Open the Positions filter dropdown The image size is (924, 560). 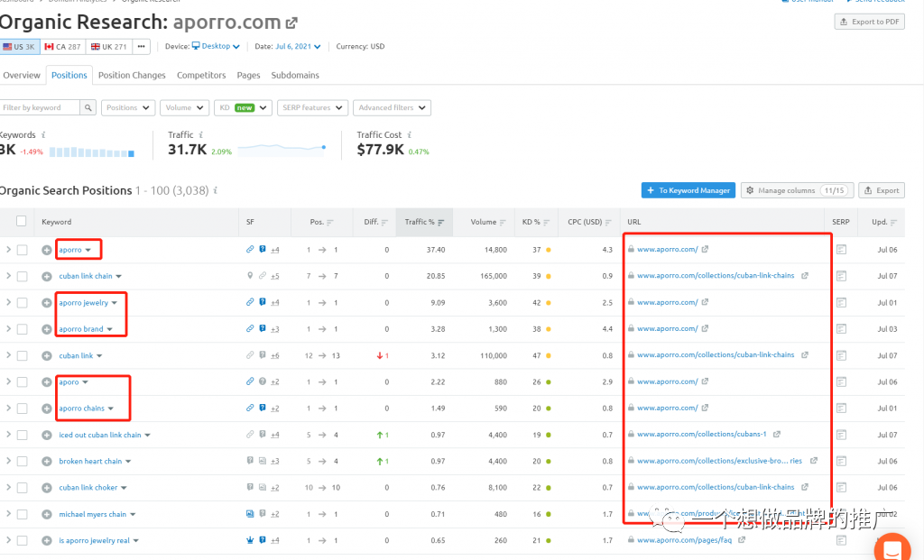click(x=128, y=107)
